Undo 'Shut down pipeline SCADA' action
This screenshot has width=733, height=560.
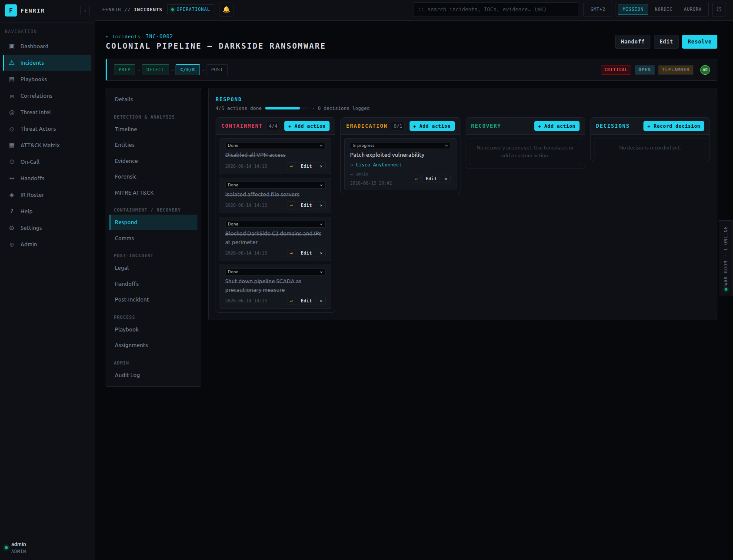point(291,301)
